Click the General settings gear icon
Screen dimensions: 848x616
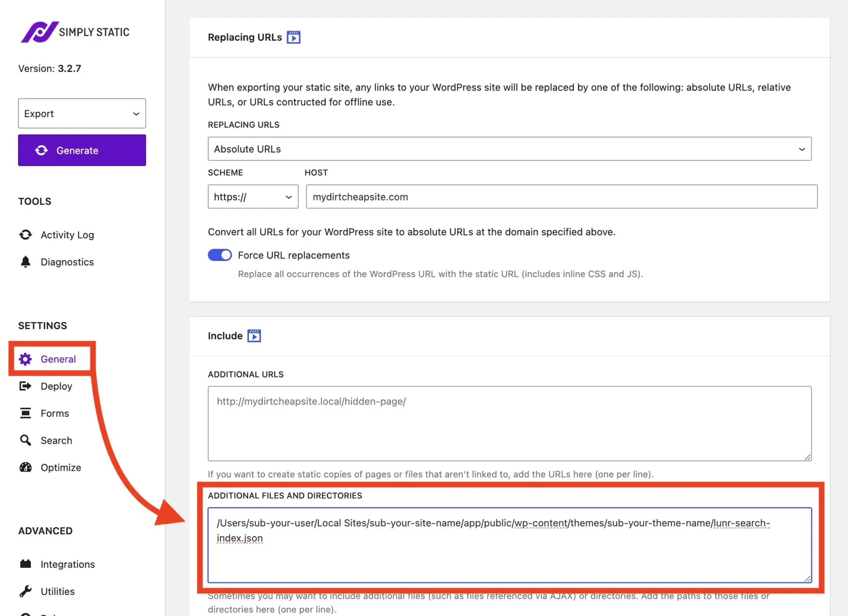[x=25, y=359]
